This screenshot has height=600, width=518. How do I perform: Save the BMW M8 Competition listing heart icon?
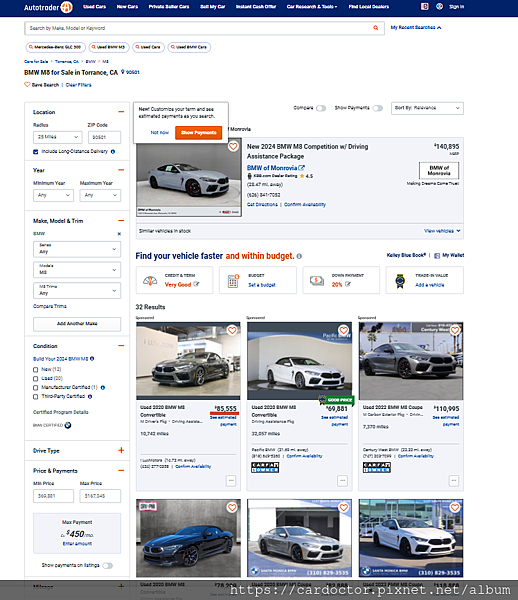pos(233,146)
